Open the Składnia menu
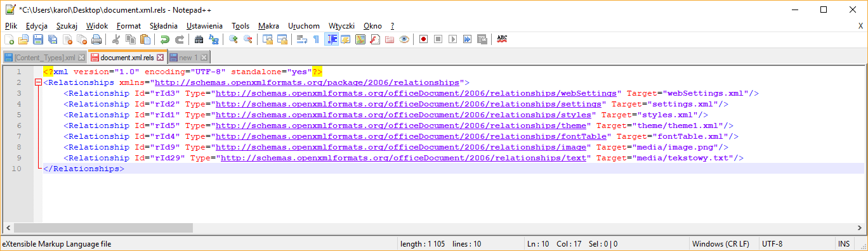The height and width of the screenshot is (251, 868). click(164, 25)
